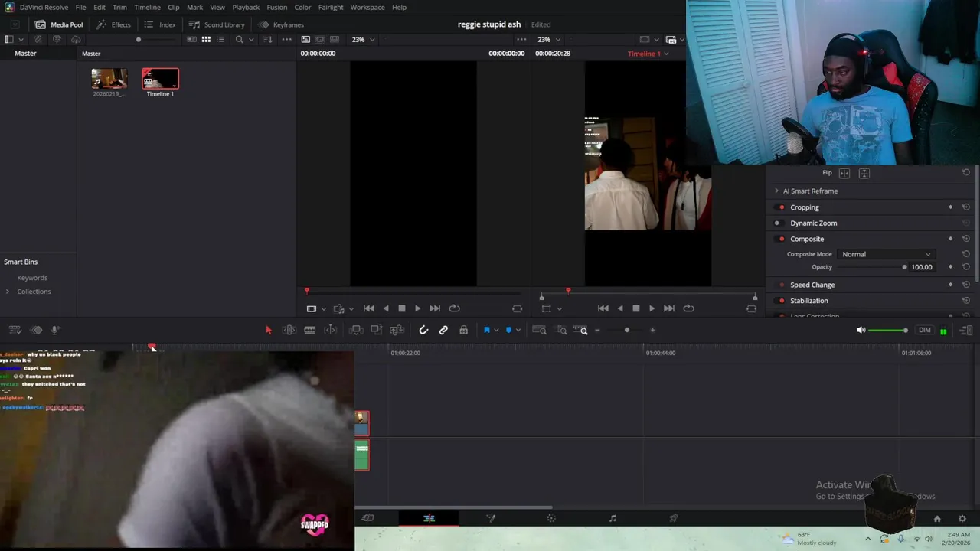Open timeline viewer 23% zoom dropdown
This screenshot has height=551, width=980.
[548, 39]
